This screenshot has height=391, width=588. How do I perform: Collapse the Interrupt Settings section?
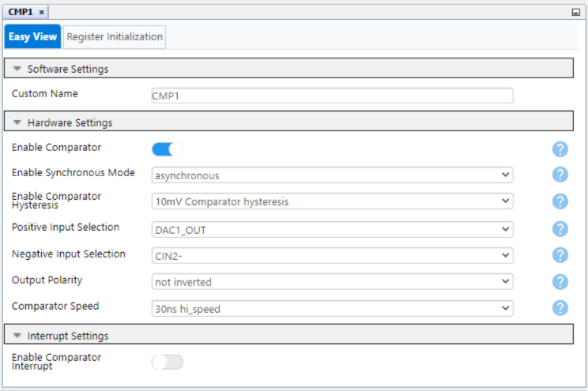(x=17, y=336)
